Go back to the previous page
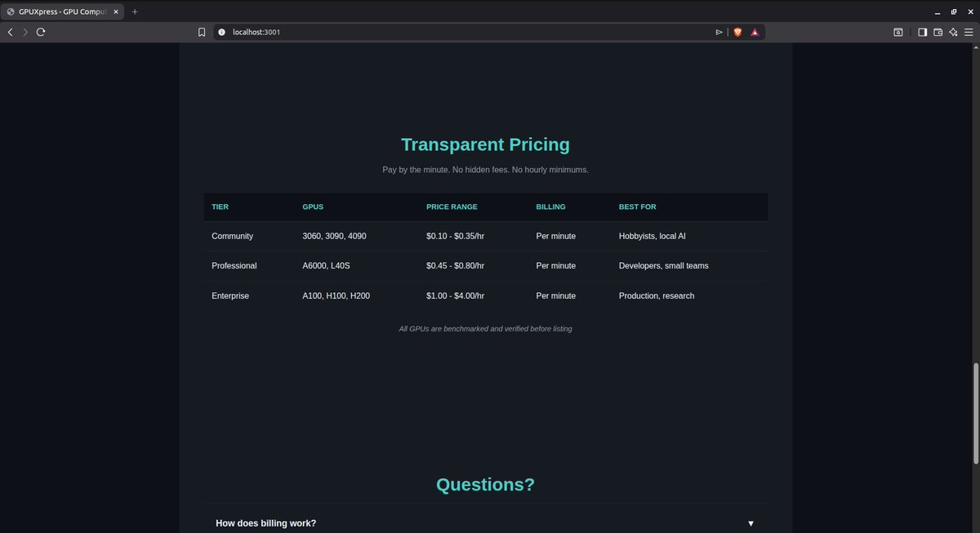The width and height of the screenshot is (980, 533). tap(10, 32)
